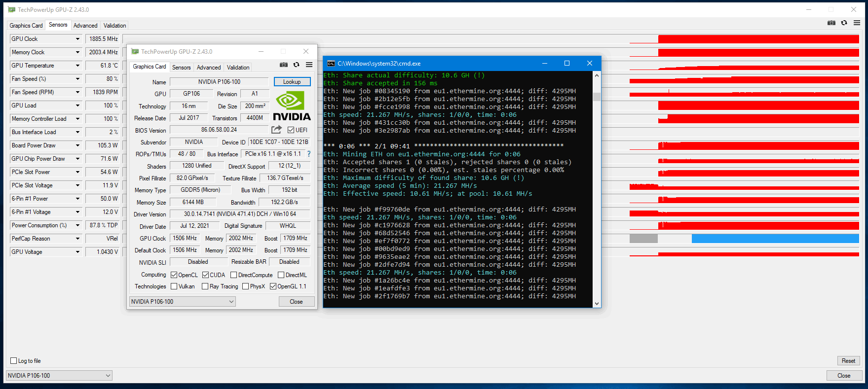Click the Device ID value field
Screen dimensions: 868x389
click(279, 142)
